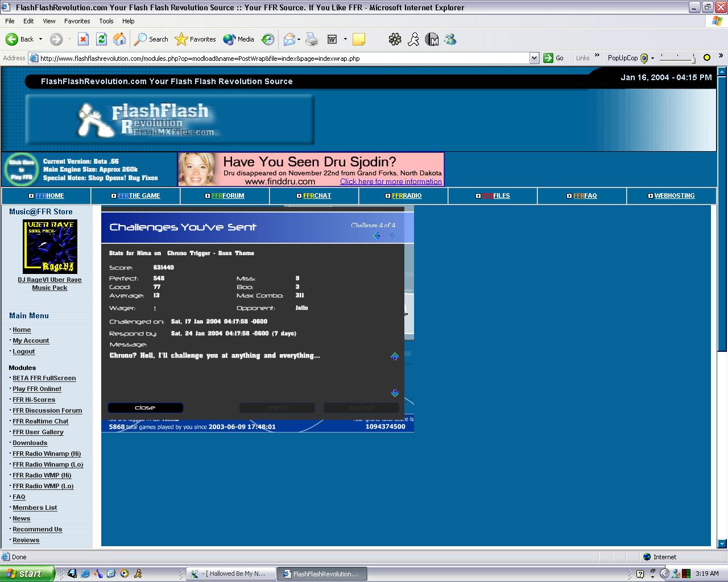Open the File menu
The height and width of the screenshot is (582, 728).
pyautogui.click(x=10, y=21)
